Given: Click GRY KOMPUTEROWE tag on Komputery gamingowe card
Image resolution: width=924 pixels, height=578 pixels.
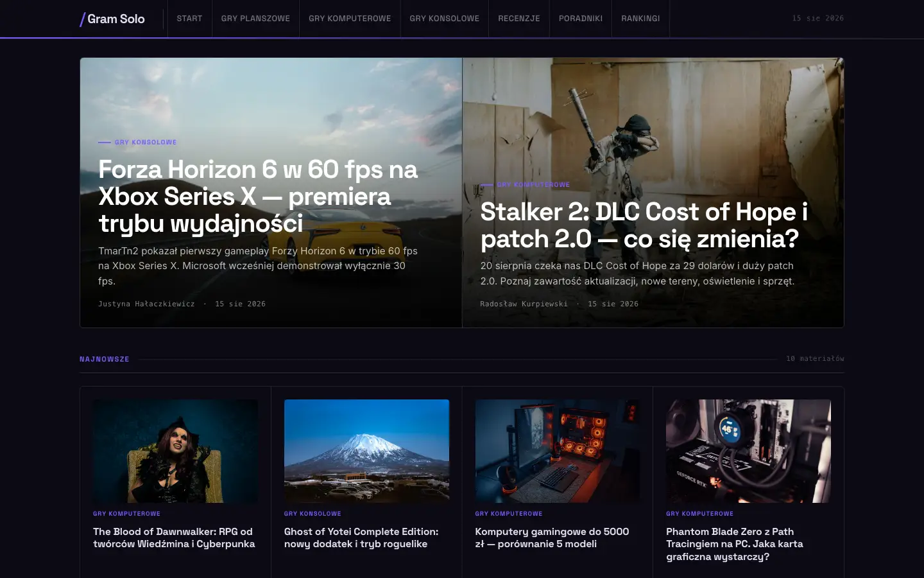Looking at the screenshot, I should [x=509, y=514].
